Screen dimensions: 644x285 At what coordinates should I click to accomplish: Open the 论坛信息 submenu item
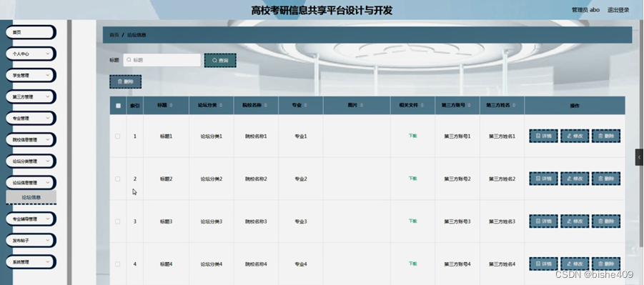click(31, 197)
